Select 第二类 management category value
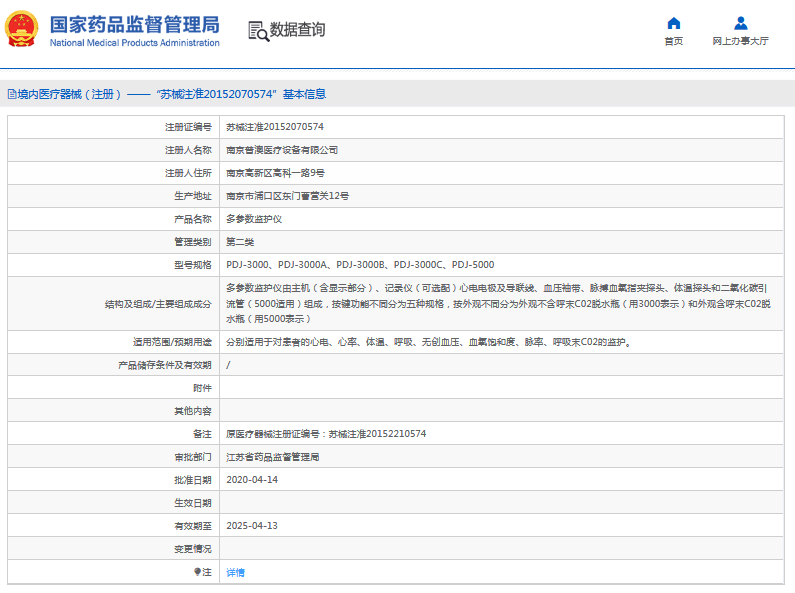Image resolution: width=795 pixels, height=593 pixels. pyautogui.click(x=240, y=242)
